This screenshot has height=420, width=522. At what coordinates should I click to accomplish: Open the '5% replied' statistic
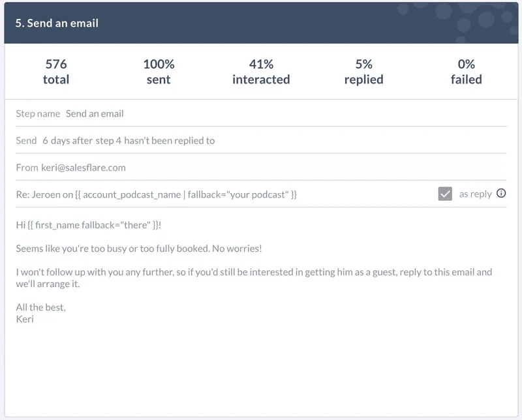coord(363,72)
